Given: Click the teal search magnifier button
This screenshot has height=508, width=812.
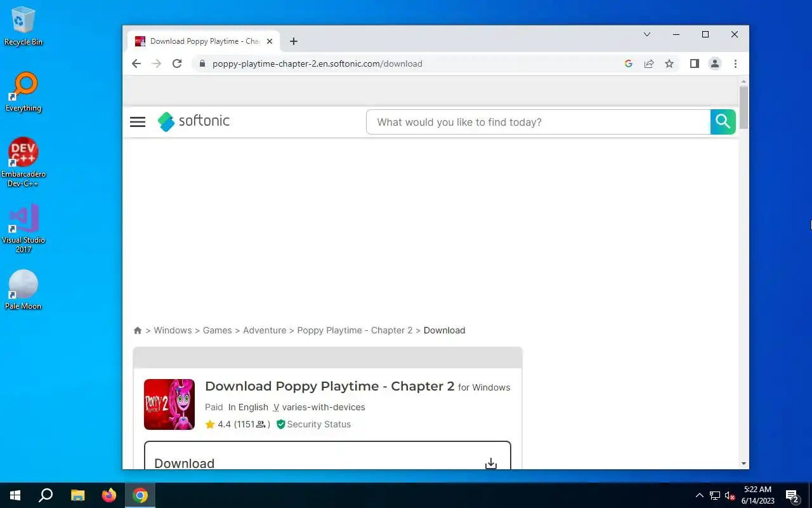Looking at the screenshot, I should point(723,122).
